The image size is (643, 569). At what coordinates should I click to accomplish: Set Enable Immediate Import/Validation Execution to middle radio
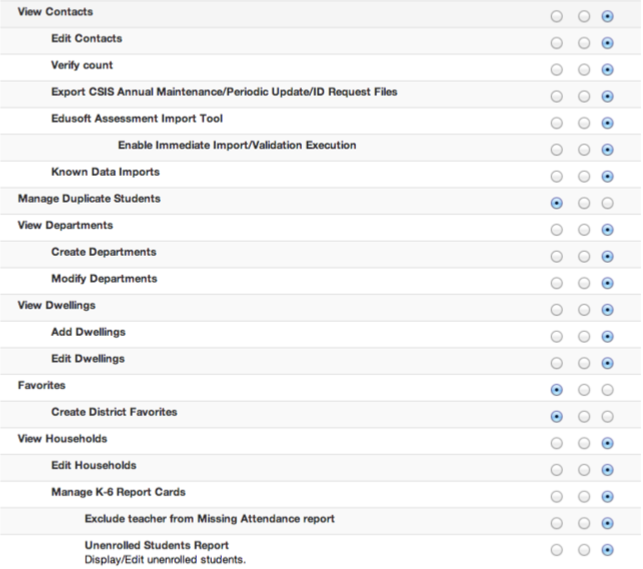pos(584,150)
